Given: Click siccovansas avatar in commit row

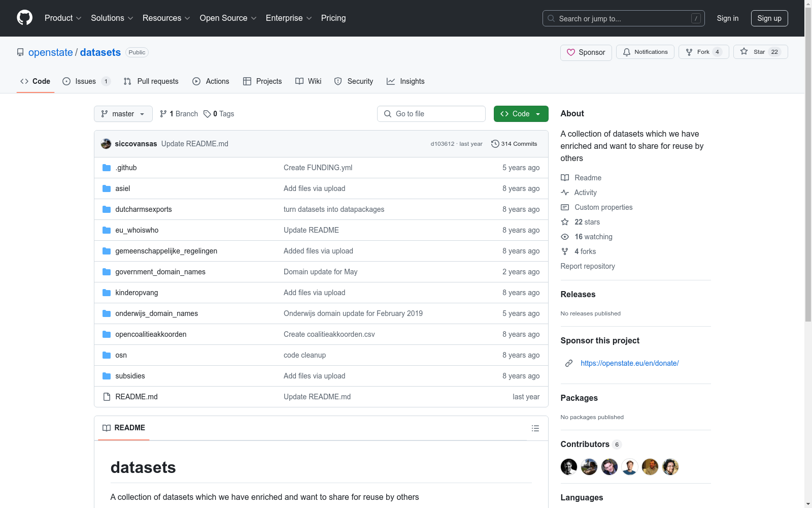Looking at the screenshot, I should click(106, 144).
